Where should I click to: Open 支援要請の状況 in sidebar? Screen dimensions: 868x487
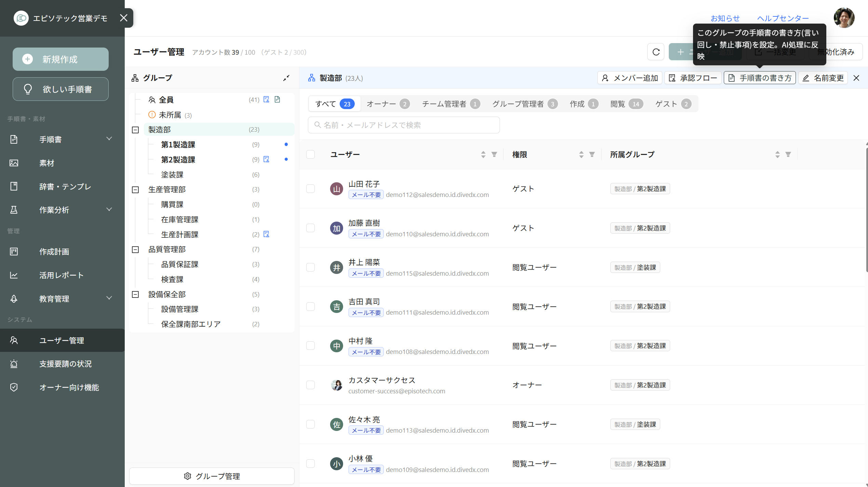(x=62, y=364)
